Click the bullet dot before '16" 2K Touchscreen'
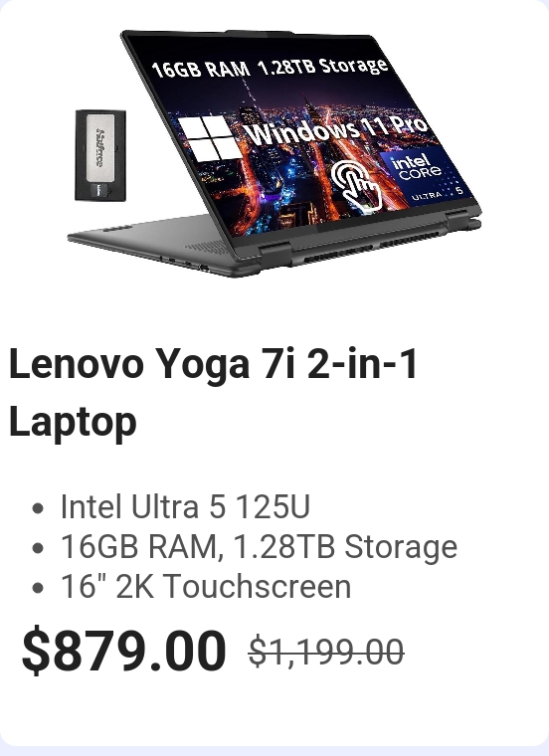549x756 pixels. [38, 588]
